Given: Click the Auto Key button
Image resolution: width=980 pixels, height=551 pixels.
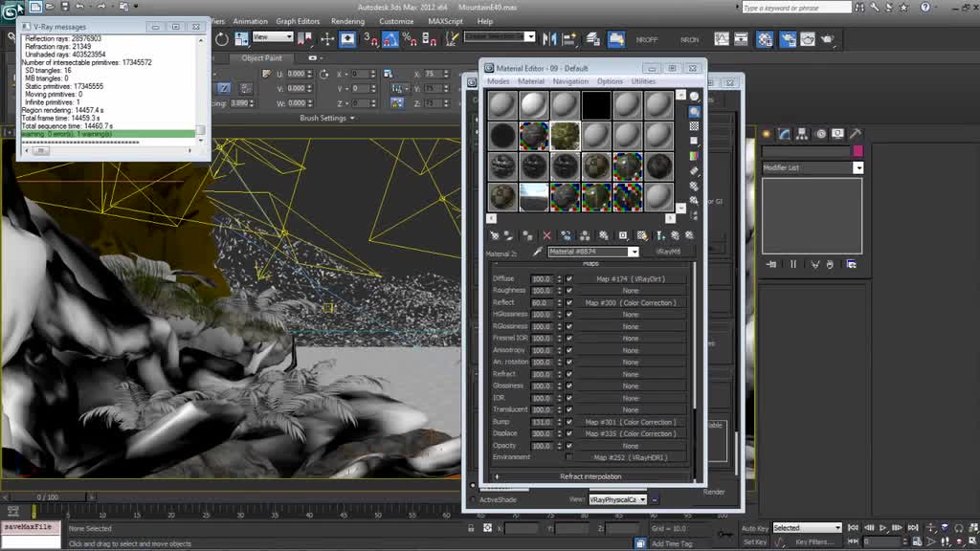Looking at the screenshot, I should pyautogui.click(x=754, y=528).
